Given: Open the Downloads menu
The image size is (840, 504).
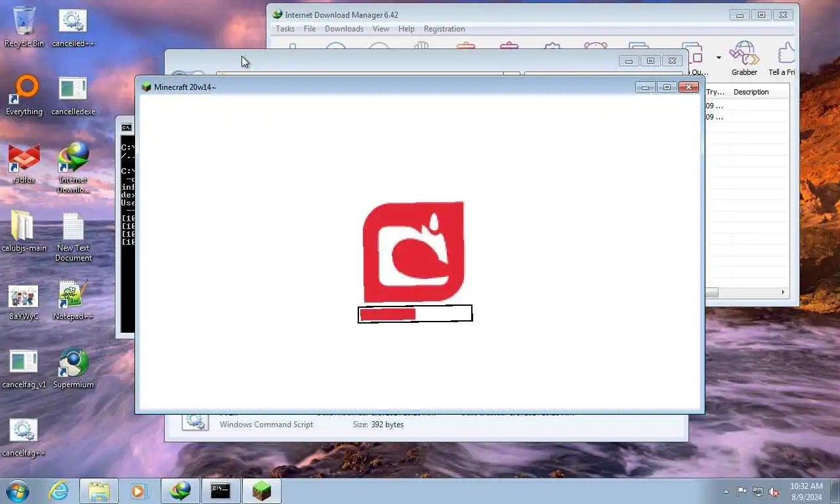Looking at the screenshot, I should (344, 29).
